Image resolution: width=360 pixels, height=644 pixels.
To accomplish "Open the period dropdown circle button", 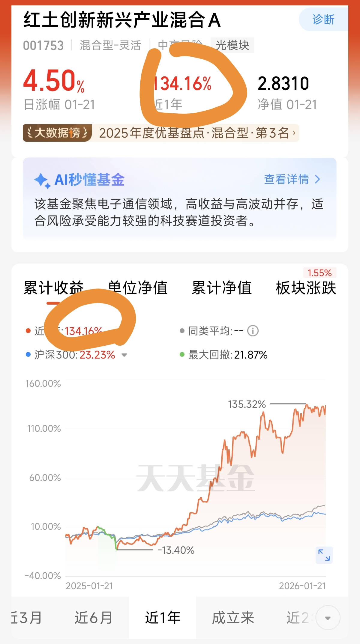I will coord(328,618).
